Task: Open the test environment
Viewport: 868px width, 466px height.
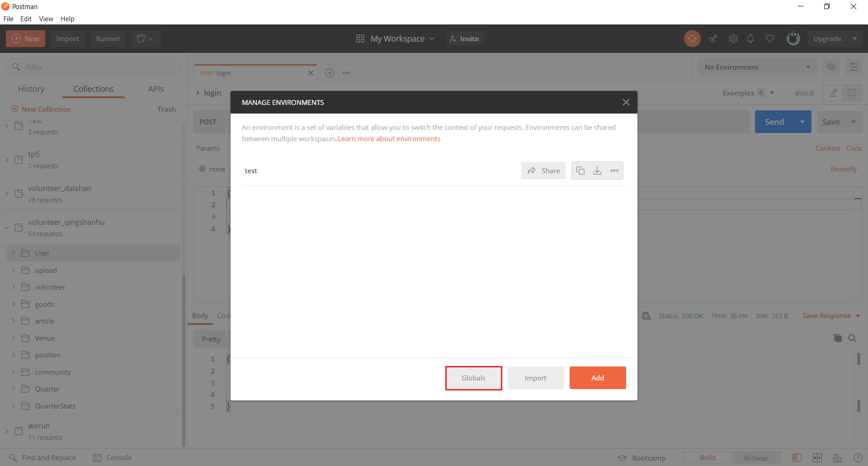Action: pyautogui.click(x=251, y=171)
